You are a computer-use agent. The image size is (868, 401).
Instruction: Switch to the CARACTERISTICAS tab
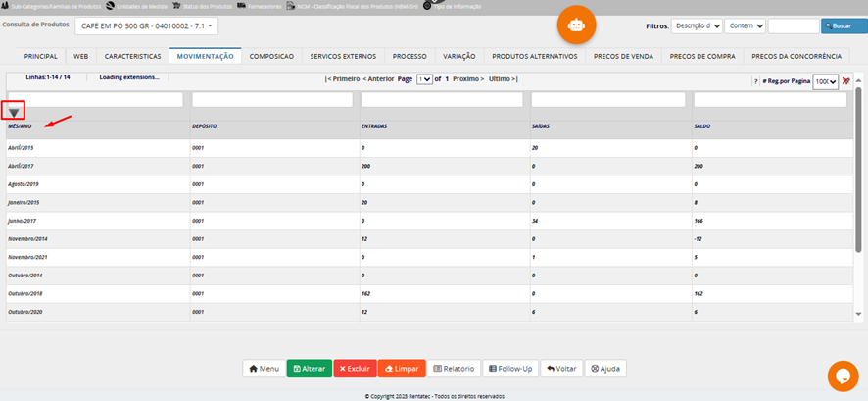click(132, 57)
